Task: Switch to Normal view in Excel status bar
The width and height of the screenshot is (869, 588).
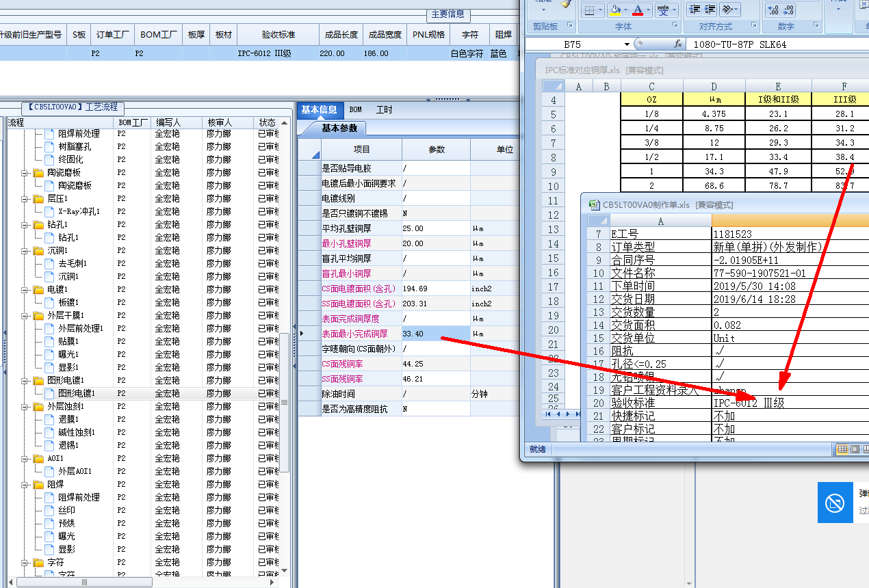Action: click(842, 449)
